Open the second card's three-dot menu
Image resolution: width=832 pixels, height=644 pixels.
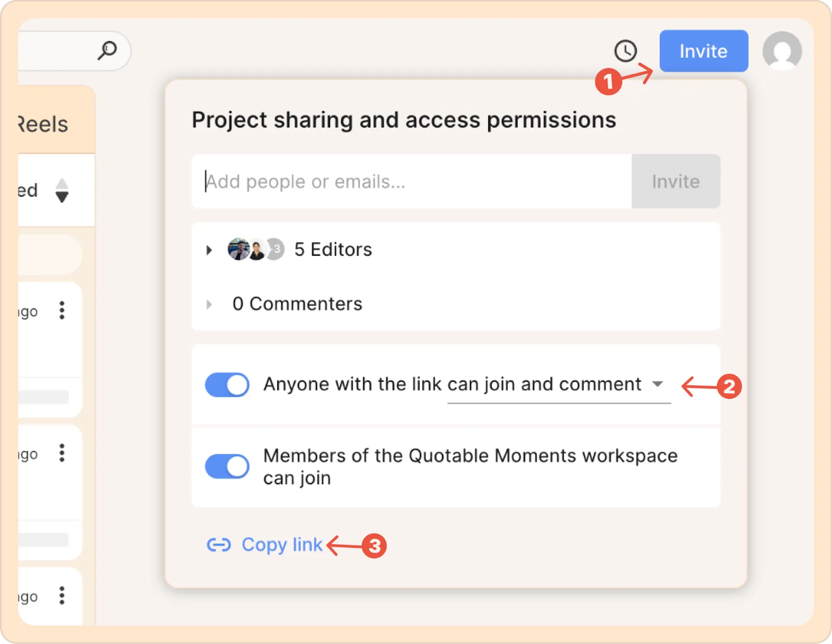pyautogui.click(x=62, y=453)
